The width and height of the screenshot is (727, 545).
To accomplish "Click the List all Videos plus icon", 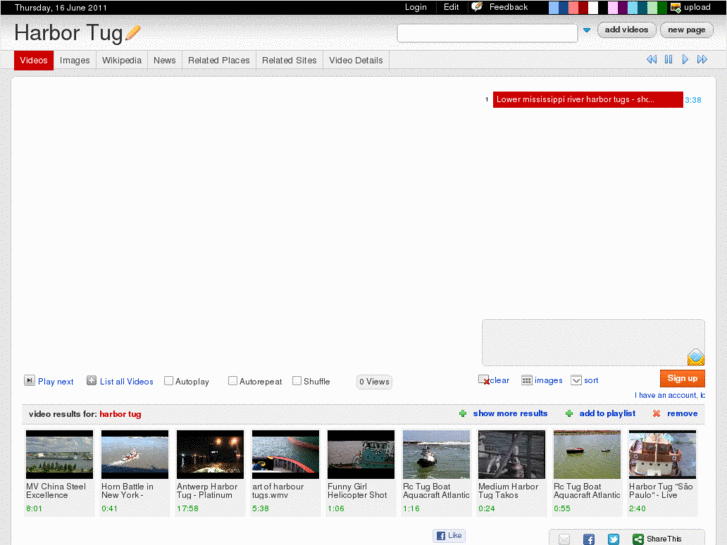I will pos(92,381).
